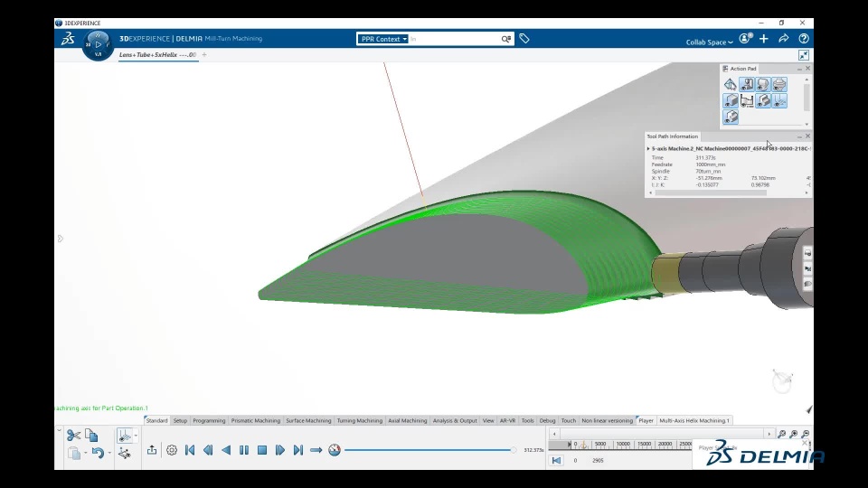Screen dimensions: 868x488
Task: Stop the simulation playback
Action: 262,450
